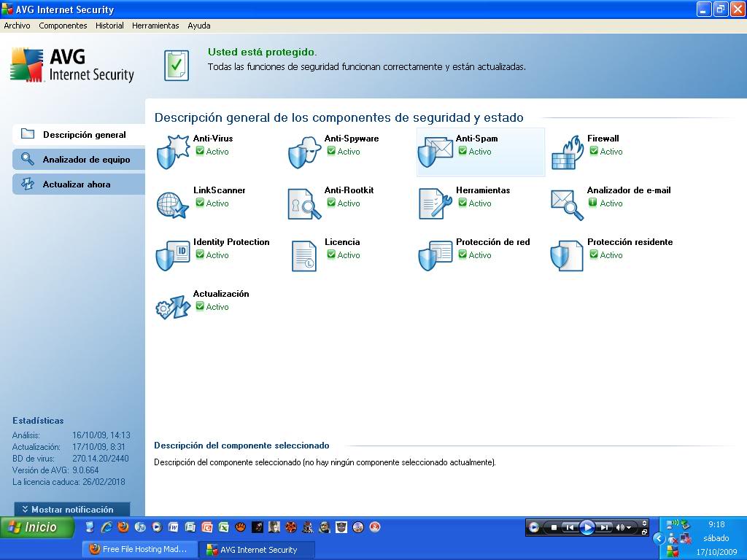Viewport: 747px width, 560px height.
Task: Mute the taskbar media player speaker
Action: tap(620, 528)
